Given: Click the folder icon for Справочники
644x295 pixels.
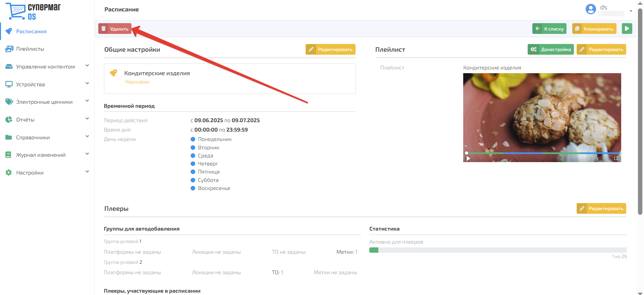Looking at the screenshot, I should tap(9, 137).
